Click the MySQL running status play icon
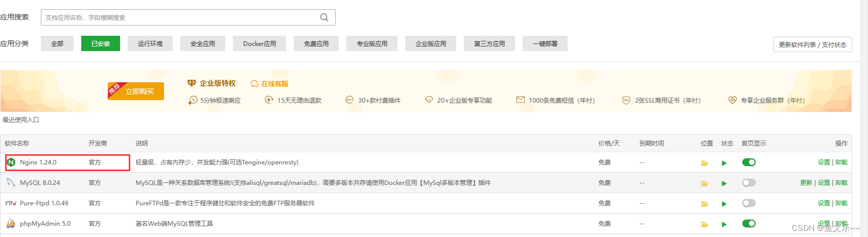The width and height of the screenshot is (868, 237). click(724, 183)
